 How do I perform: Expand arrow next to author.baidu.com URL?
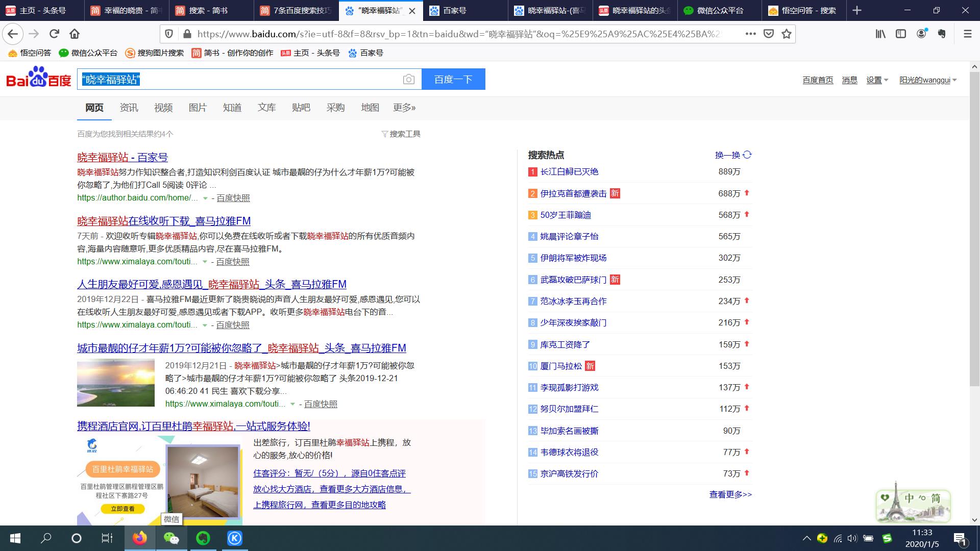click(x=205, y=198)
